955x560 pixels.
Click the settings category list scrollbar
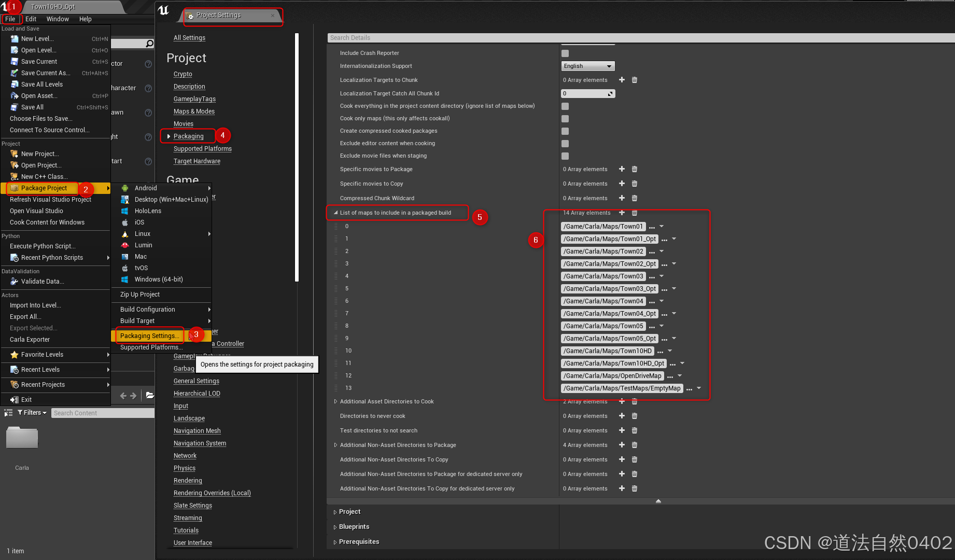[x=297, y=158]
